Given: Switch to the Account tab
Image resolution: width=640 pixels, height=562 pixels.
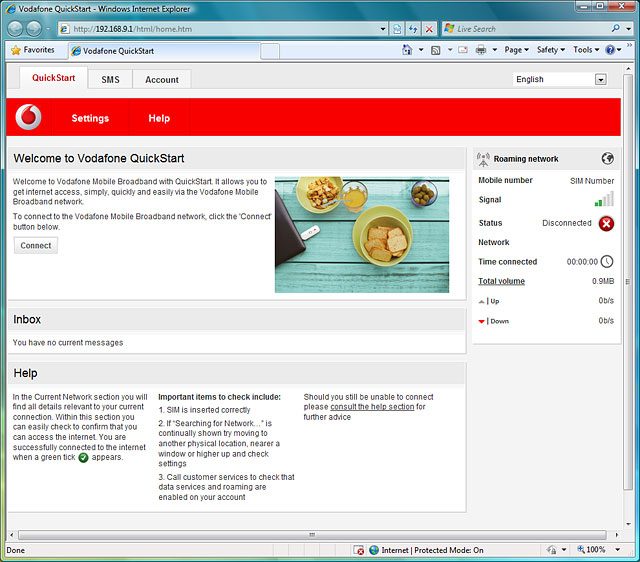Looking at the screenshot, I should click(162, 80).
